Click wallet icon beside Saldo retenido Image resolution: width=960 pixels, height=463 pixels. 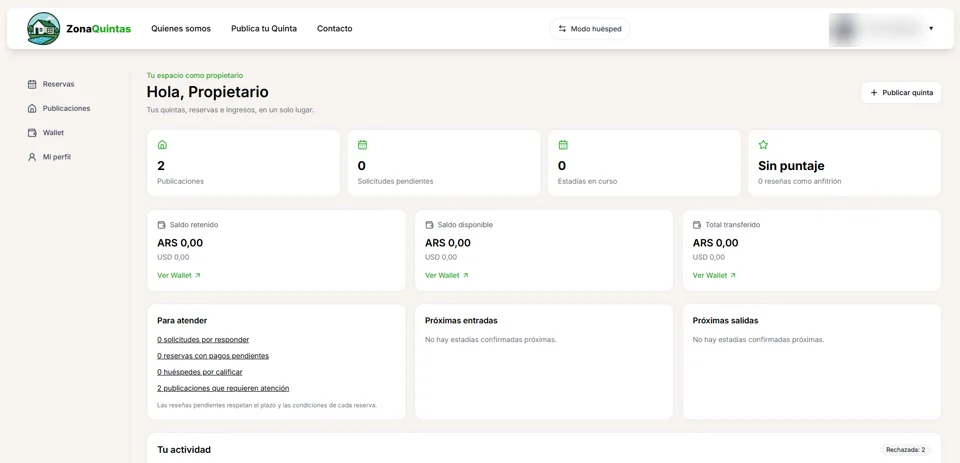click(162, 225)
